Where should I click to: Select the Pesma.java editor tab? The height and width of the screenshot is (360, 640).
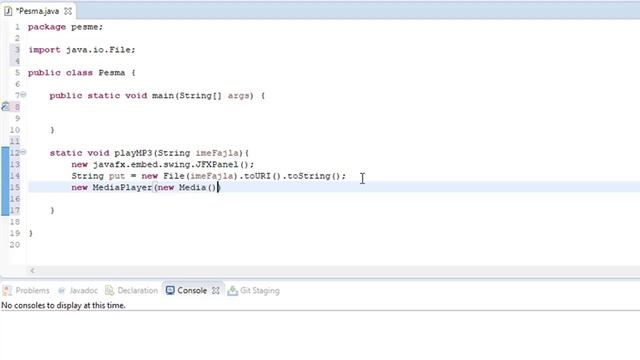(x=38, y=11)
